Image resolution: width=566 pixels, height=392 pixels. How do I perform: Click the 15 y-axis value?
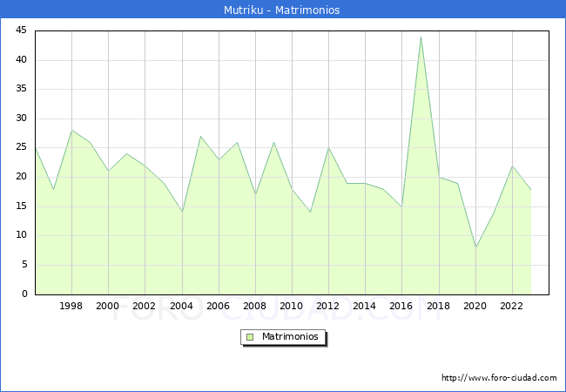(21, 206)
